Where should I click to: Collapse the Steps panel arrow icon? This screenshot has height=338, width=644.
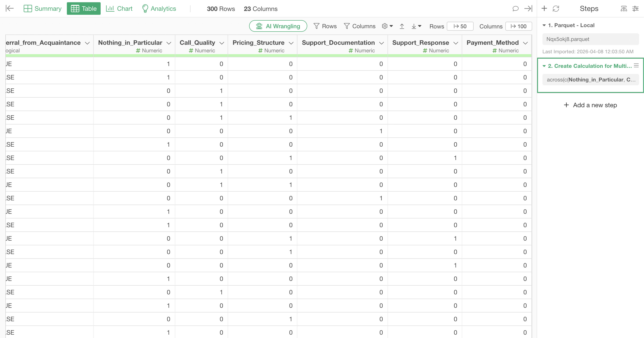tap(528, 9)
